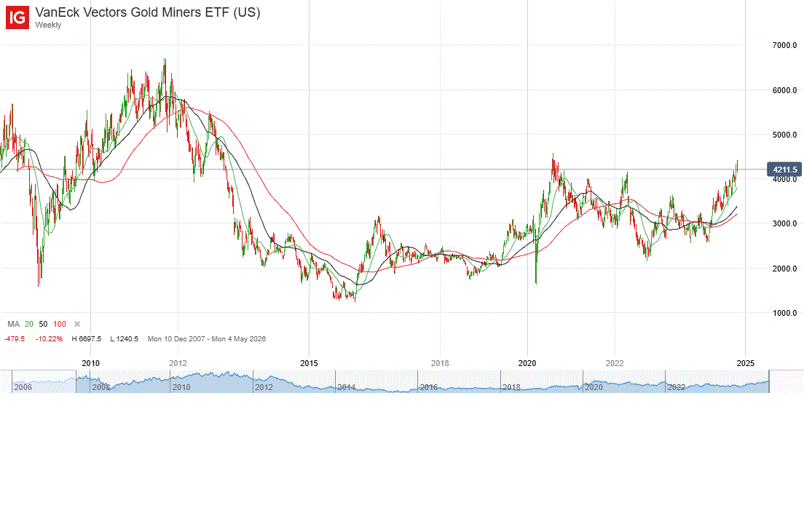Click the right edge of the navigator selection
Screen dimensions: 804x532
click(x=769, y=381)
